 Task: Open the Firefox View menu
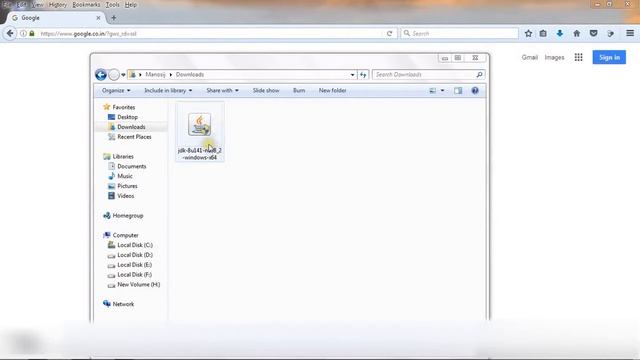click(x=38, y=5)
